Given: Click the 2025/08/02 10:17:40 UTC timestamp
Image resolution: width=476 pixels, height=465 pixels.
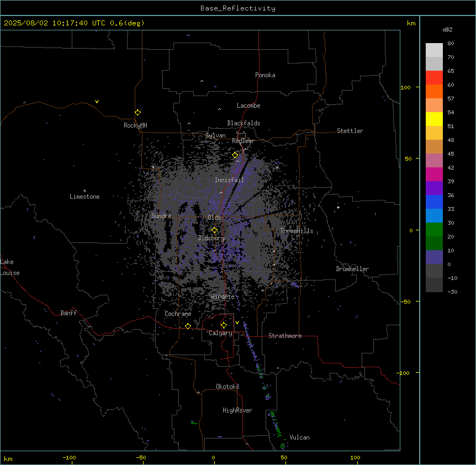Looking at the screenshot, I should [54, 23].
